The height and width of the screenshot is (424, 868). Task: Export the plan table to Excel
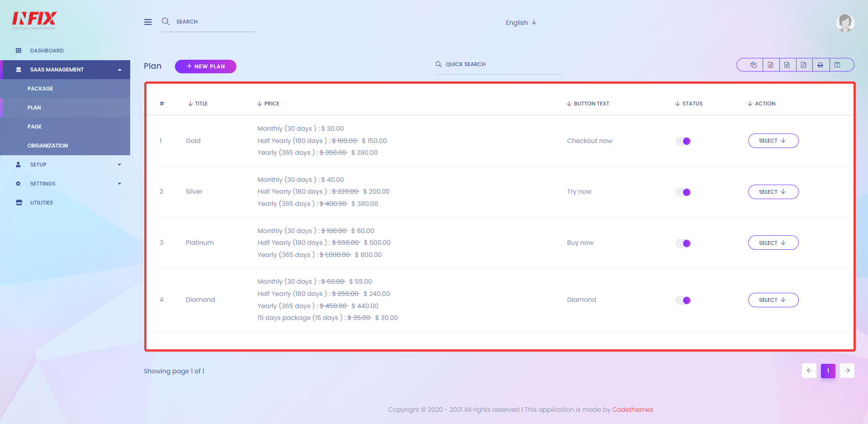coord(771,65)
